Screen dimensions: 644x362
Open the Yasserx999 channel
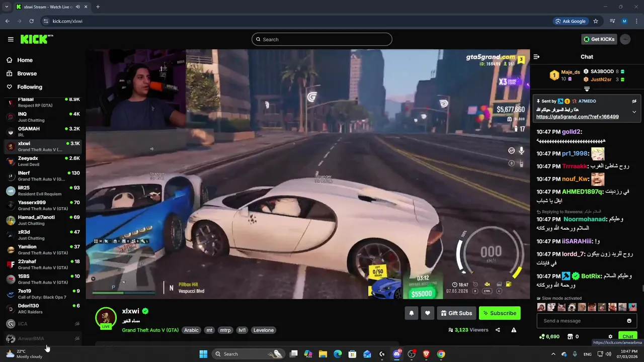point(42,206)
